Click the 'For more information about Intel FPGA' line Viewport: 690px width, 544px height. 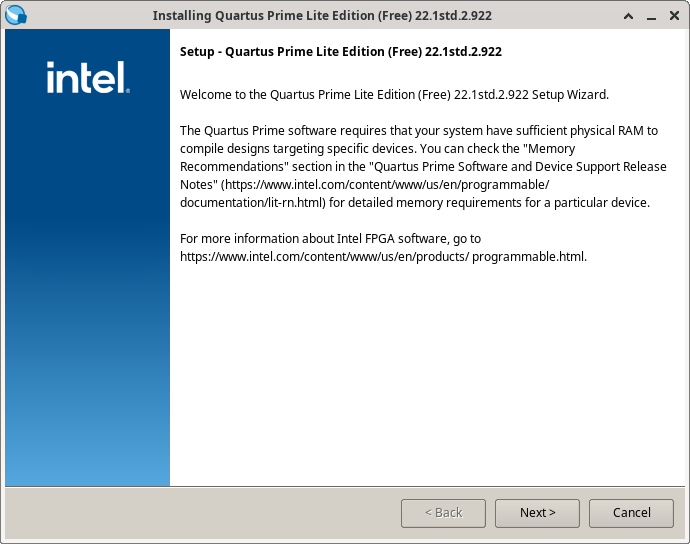click(x=330, y=239)
